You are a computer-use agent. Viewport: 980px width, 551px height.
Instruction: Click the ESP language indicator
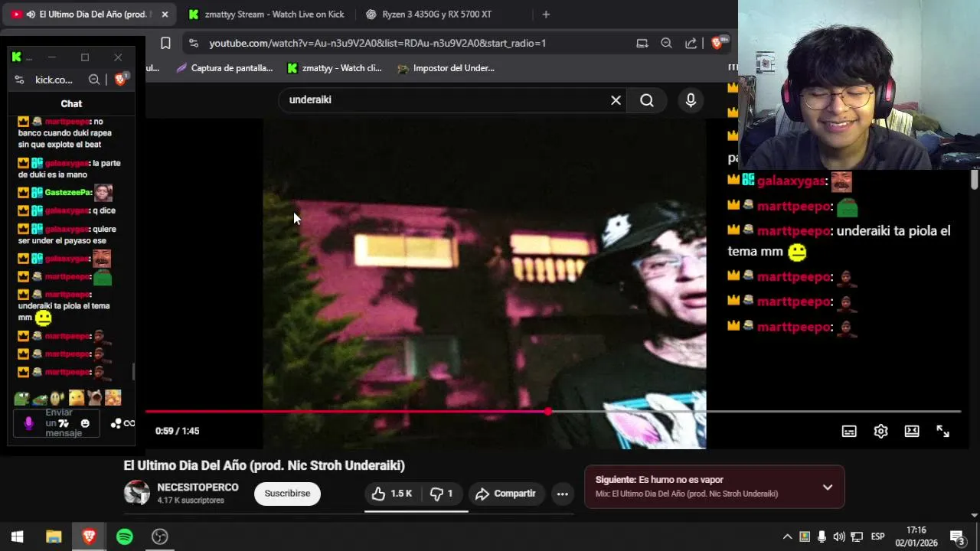tap(878, 536)
